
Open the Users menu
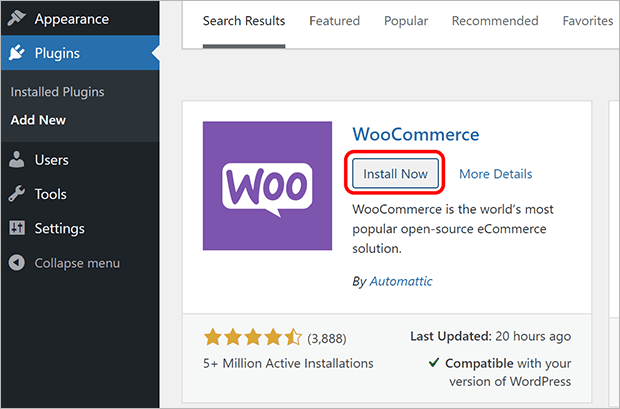point(79,160)
